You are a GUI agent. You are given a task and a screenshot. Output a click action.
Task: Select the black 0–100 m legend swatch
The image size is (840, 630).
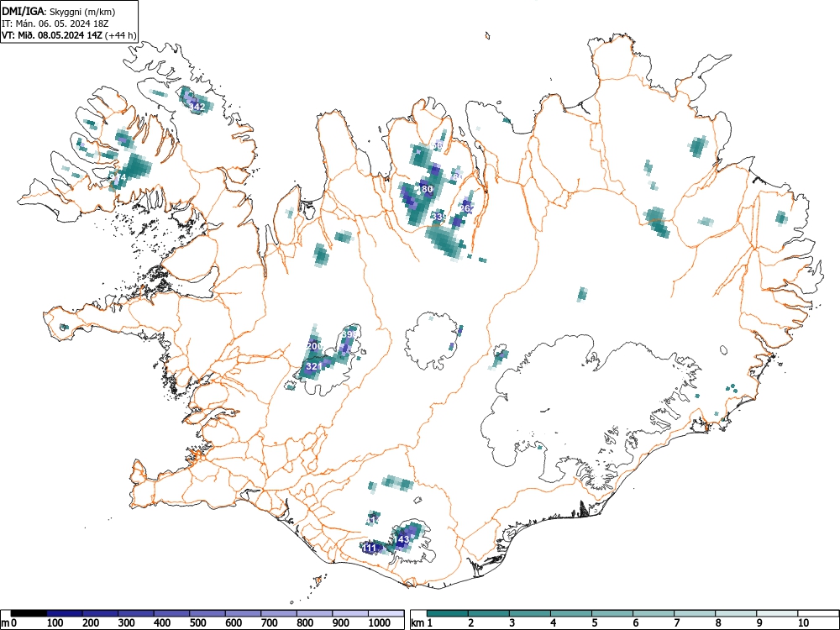pos(29,613)
